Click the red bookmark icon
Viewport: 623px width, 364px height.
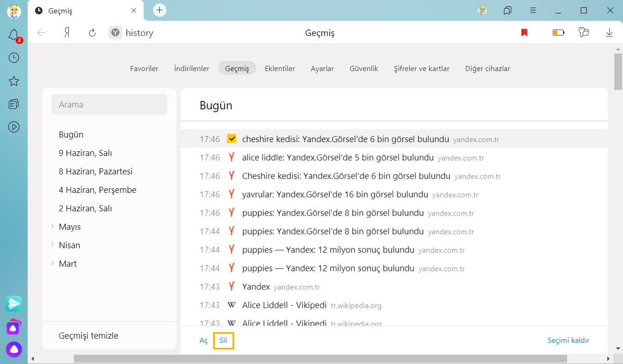point(524,33)
